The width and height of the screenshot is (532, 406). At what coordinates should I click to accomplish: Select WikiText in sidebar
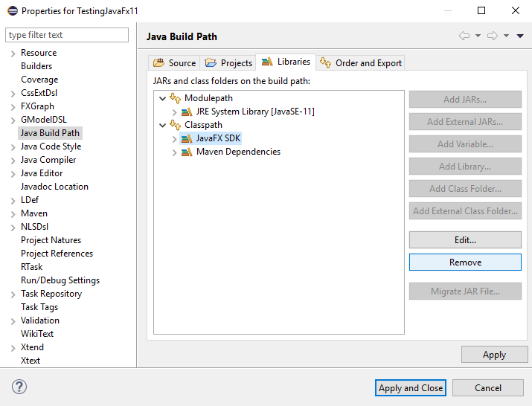(x=37, y=334)
